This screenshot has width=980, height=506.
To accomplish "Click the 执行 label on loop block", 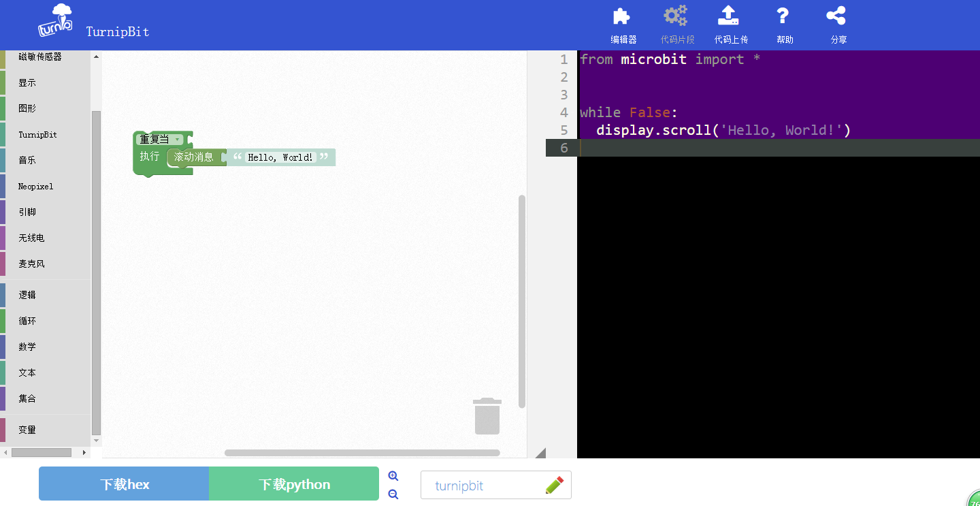I will [x=150, y=157].
